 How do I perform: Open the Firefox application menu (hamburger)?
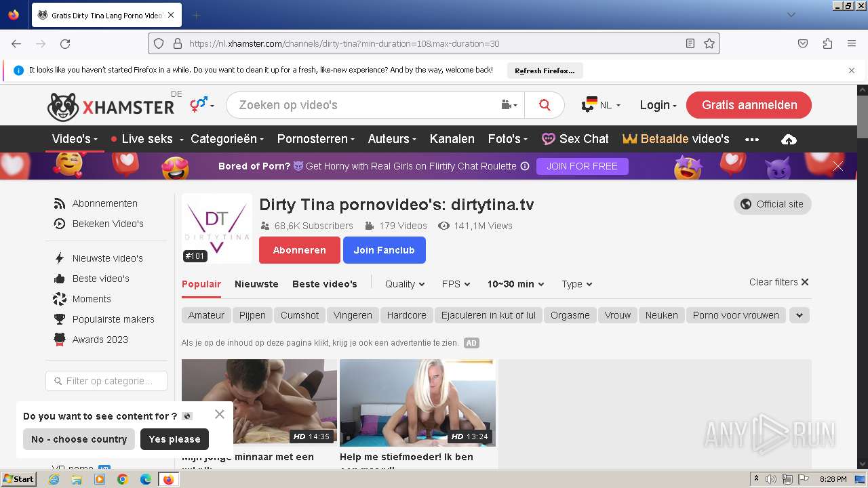(852, 43)
